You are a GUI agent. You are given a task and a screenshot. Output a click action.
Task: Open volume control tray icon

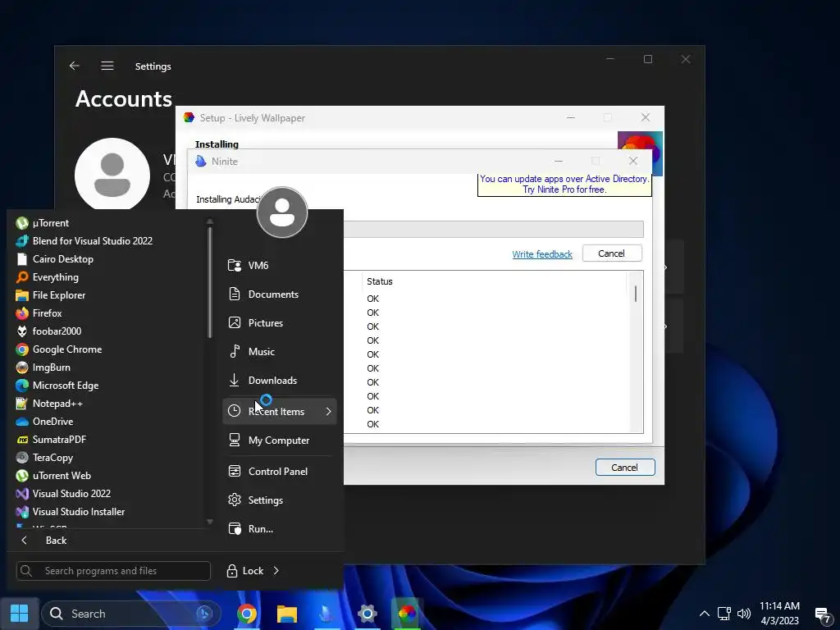[744, 614]
